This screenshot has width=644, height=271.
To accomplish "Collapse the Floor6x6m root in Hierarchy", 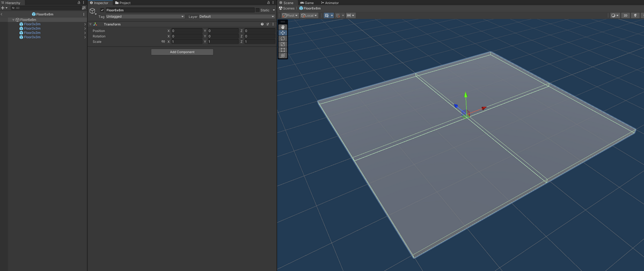I will [x=13, y=20].
